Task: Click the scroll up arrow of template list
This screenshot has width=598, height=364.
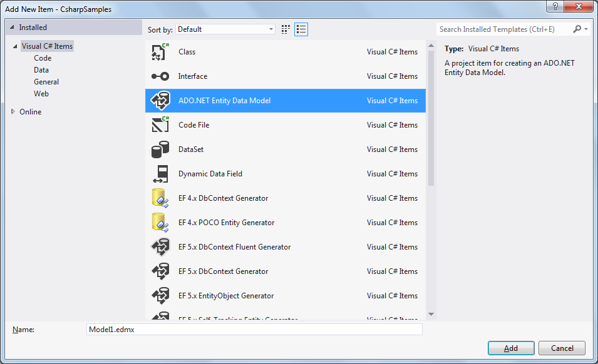Action: click(431, 46)
